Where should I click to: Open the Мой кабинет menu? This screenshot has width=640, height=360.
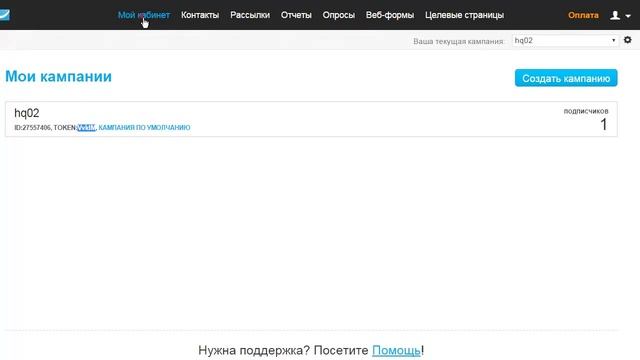[144, 15]
